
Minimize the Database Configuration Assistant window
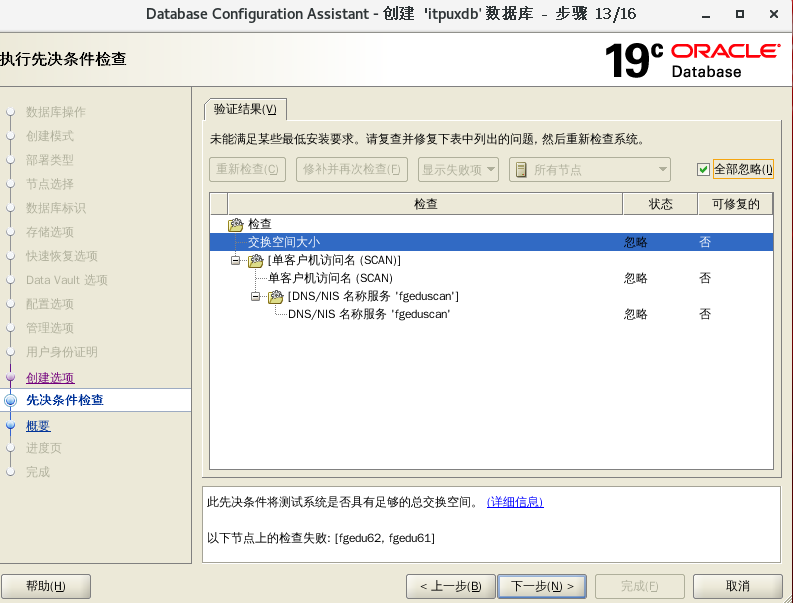click(706, 15)
